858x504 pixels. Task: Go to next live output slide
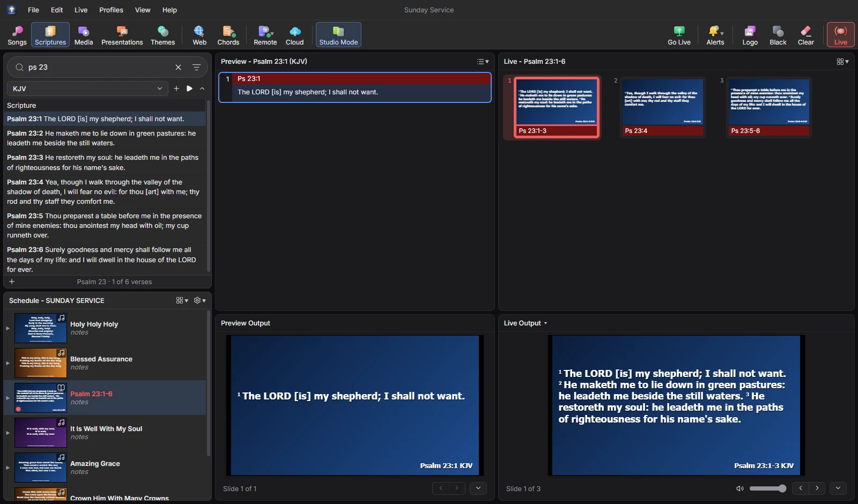[x=817, y=488]
